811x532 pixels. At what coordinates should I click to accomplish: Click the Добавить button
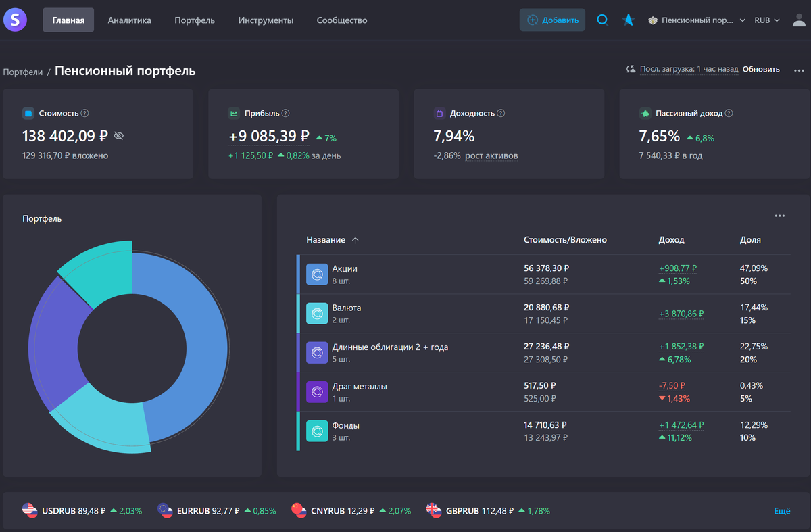[552, 20]
